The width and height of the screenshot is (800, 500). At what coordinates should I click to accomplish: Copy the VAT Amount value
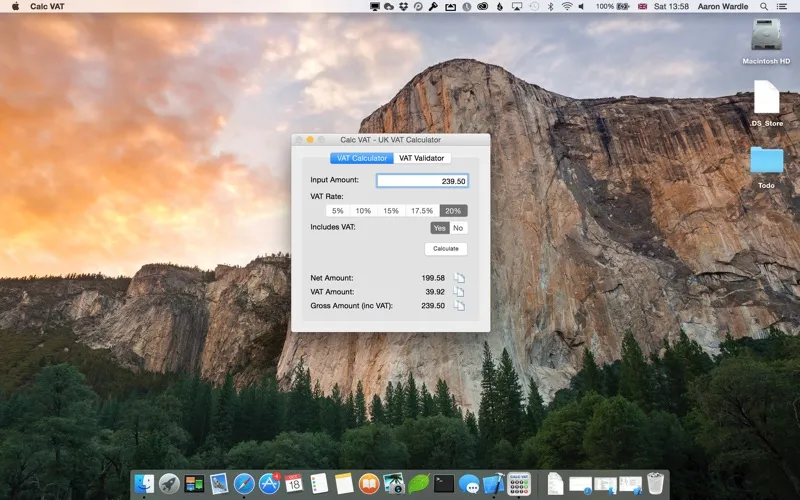[459, 292]
